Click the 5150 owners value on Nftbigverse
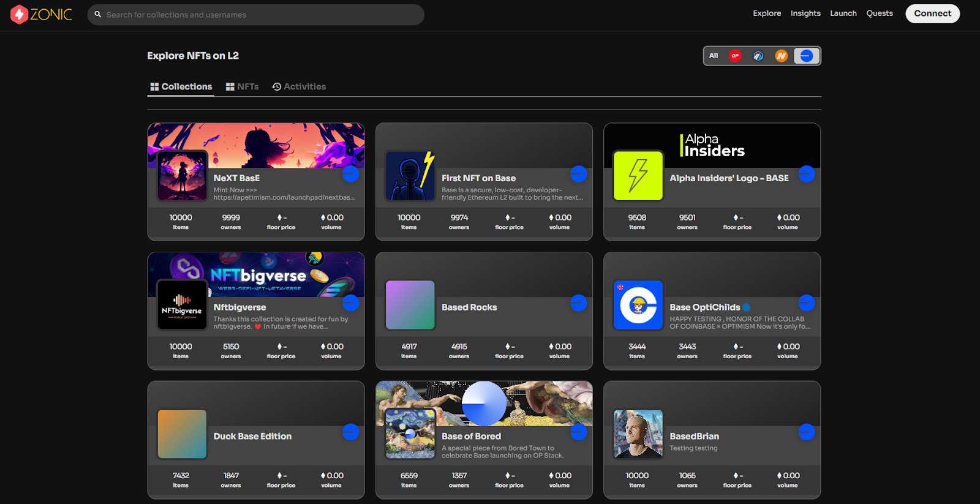The height and width of the screenshot is (504, 980). 231,347
